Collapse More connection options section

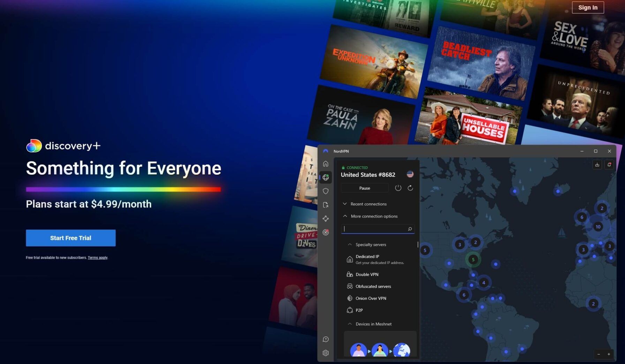click(x=374, y=216)
